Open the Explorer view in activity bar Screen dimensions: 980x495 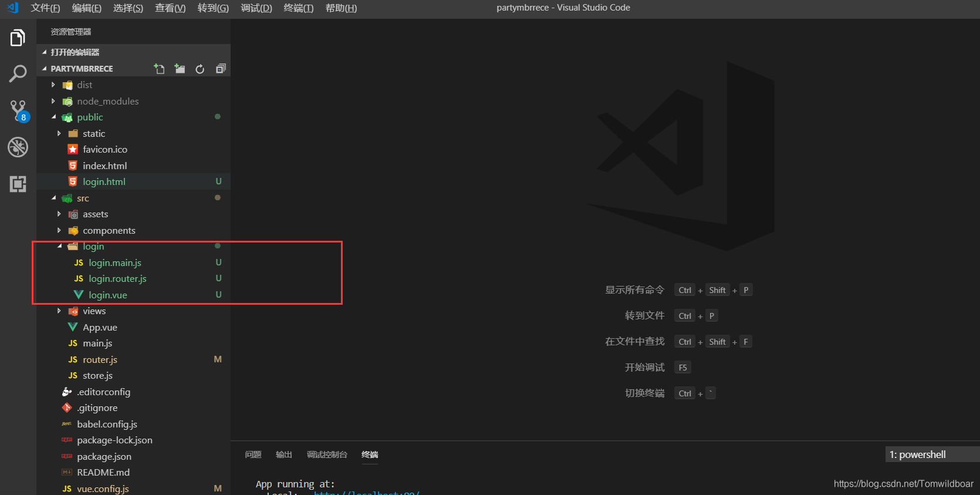(18, 38)
